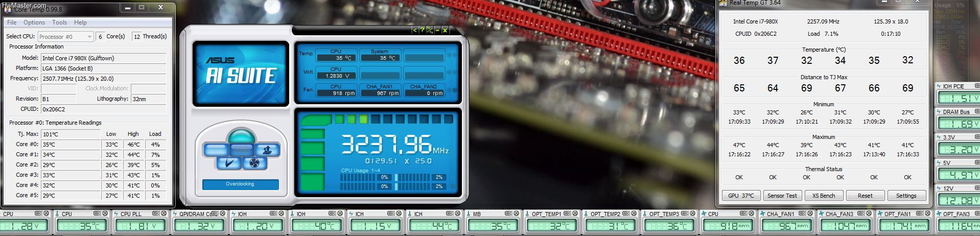This screenshot has width=980, height=236.
Task: Click the 12V widget reading 12.08V
Action: click(959, 200)
